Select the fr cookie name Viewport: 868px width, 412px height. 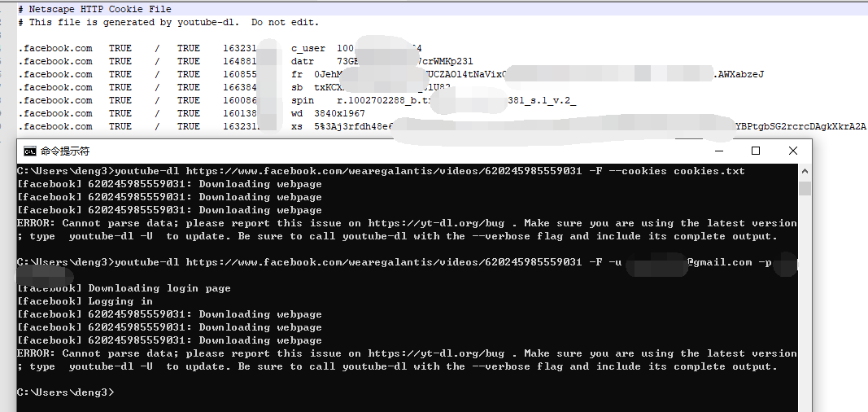coord(297,75)
